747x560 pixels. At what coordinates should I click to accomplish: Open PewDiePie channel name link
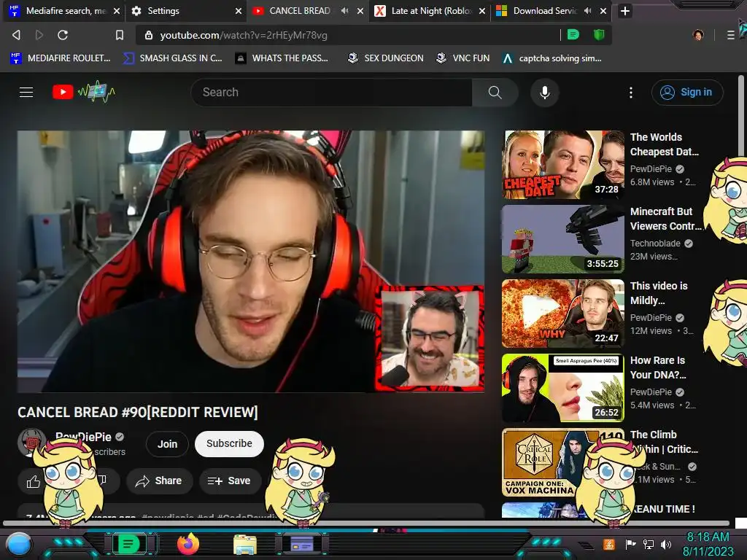tap(83, 437)
